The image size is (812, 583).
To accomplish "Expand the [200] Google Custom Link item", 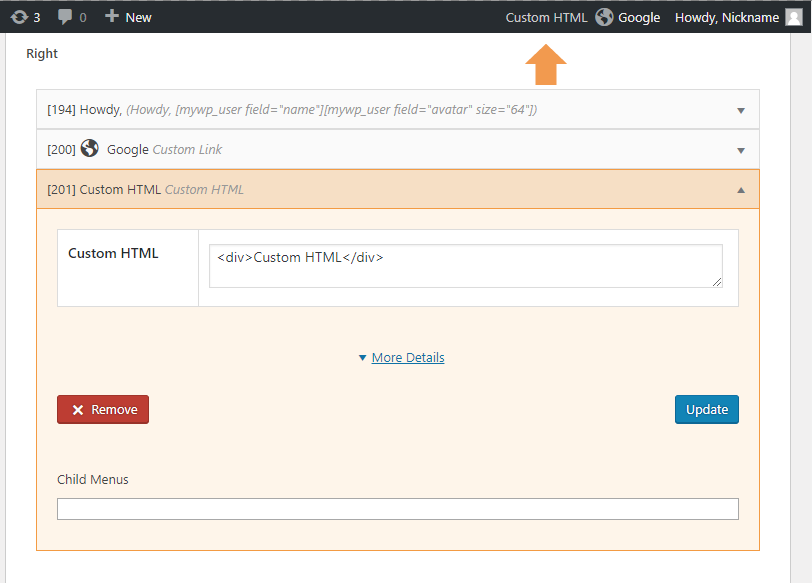I will 741,149.
